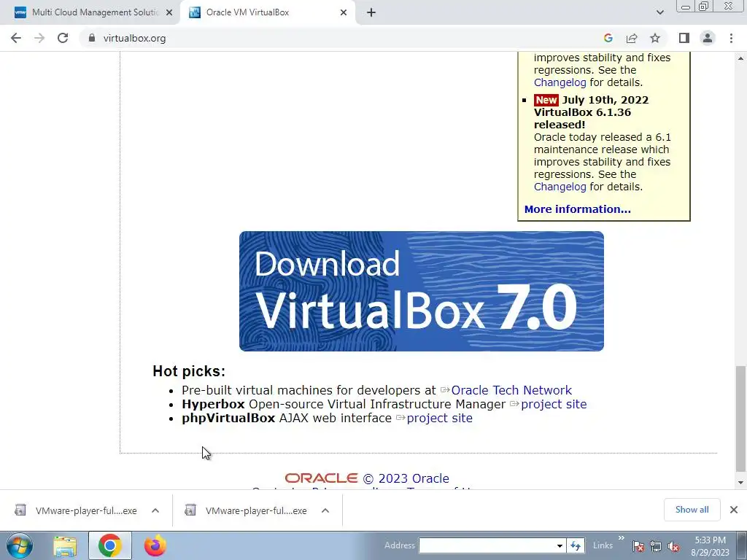The width and height of the screenshot is (747, 560).
Task: Share this page using the share icon
Action: [632, 38]
